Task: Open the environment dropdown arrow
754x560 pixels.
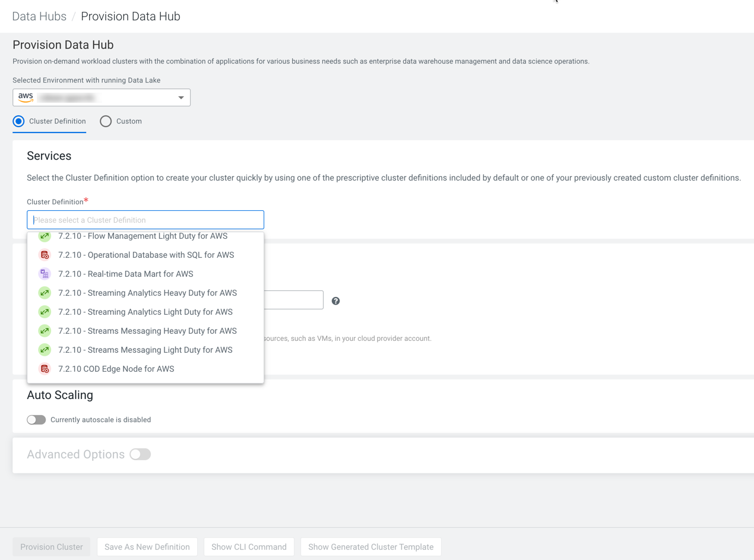Action: pyautogui.click(x=181, y=97)
